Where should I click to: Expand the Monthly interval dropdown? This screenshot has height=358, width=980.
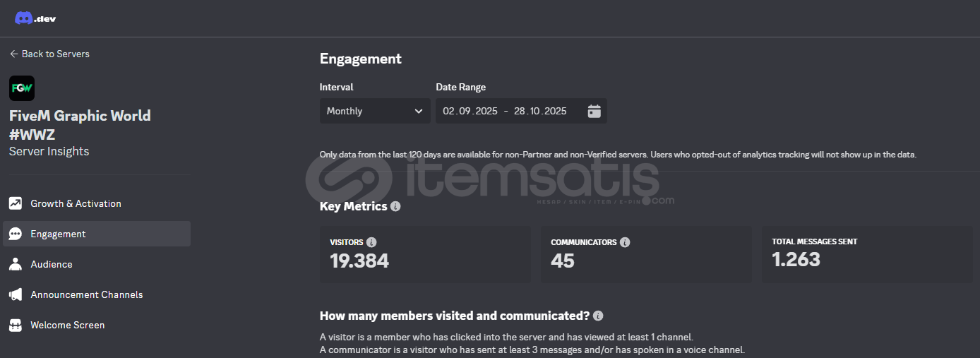coord(374,111)
